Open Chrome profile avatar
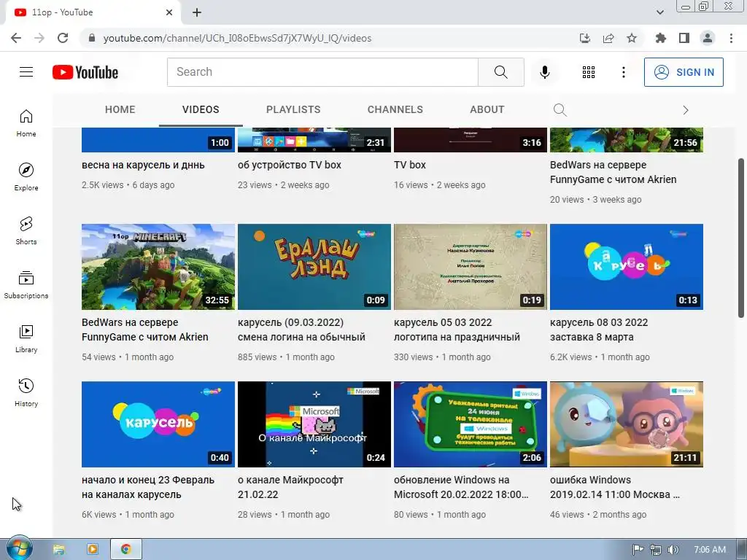The height and width of the screenshot is (560, 747). coord(708,38)
